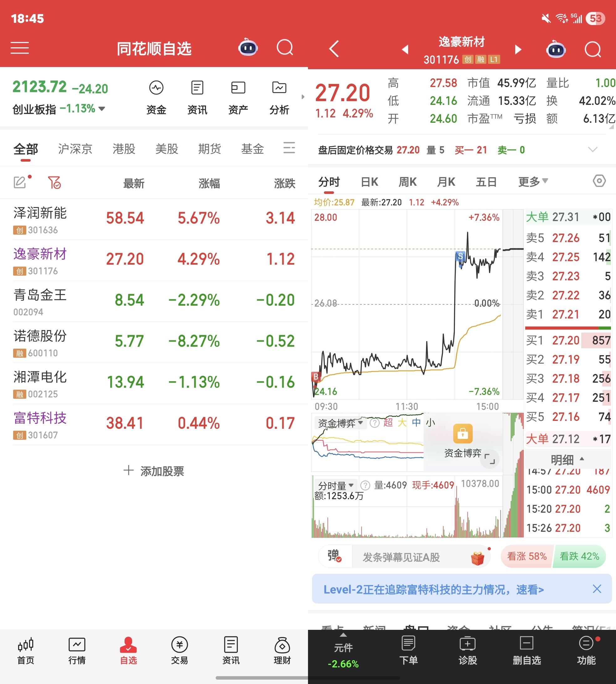Dismiss the Level-2 banner
The height and width of the screenshot is (684, 616).
[x=597, y=588]
